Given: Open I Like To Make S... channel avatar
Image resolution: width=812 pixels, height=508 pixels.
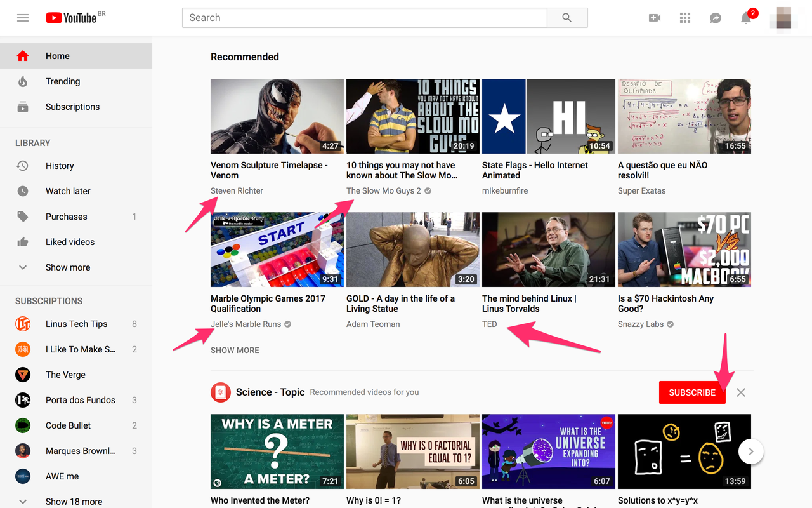Looking at the screenshot, I should [x=23, y=349].
